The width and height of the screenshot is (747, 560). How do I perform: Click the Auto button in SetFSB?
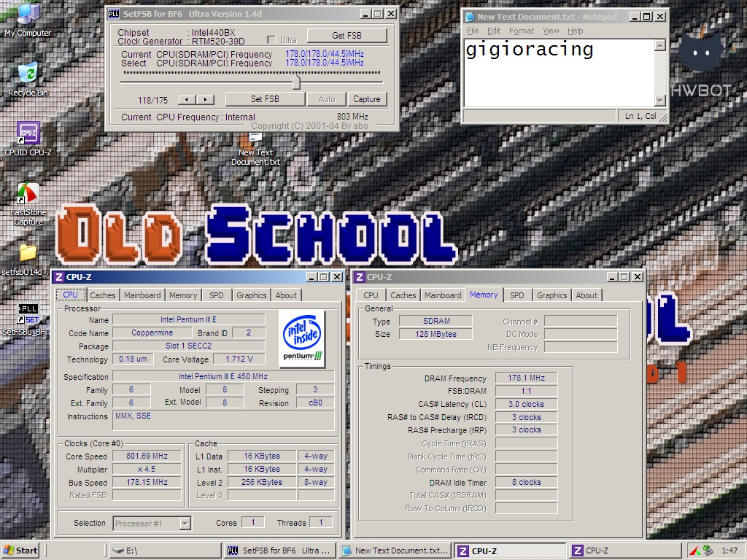[x=327, y=99]
